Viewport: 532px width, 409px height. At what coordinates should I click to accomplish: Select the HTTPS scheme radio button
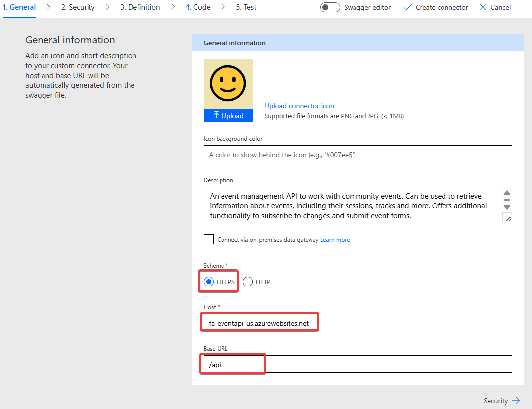[209, 282]
